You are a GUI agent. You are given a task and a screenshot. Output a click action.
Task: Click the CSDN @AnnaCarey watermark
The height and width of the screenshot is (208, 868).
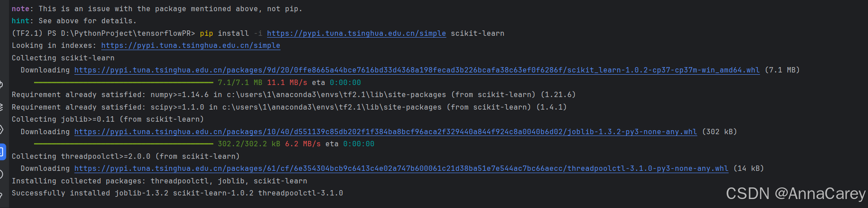[795, 194]
